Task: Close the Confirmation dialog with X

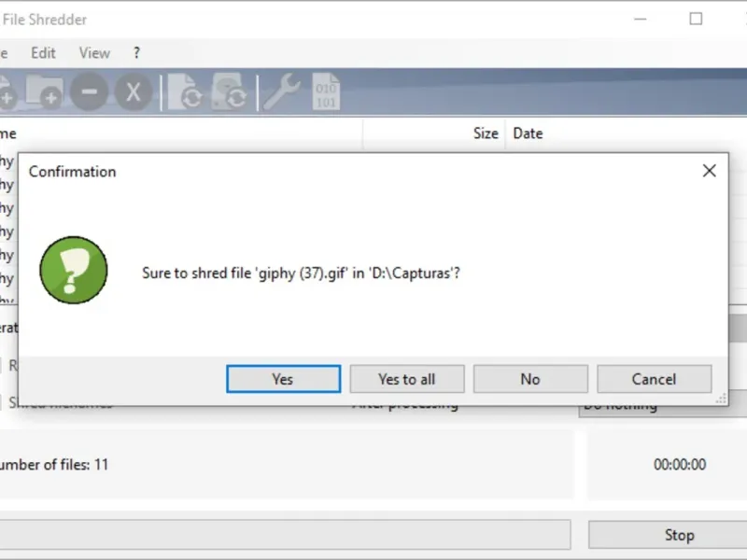Action: pos(710,171)
